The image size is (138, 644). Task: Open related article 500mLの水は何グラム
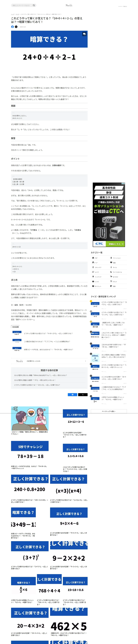point(41,375)
